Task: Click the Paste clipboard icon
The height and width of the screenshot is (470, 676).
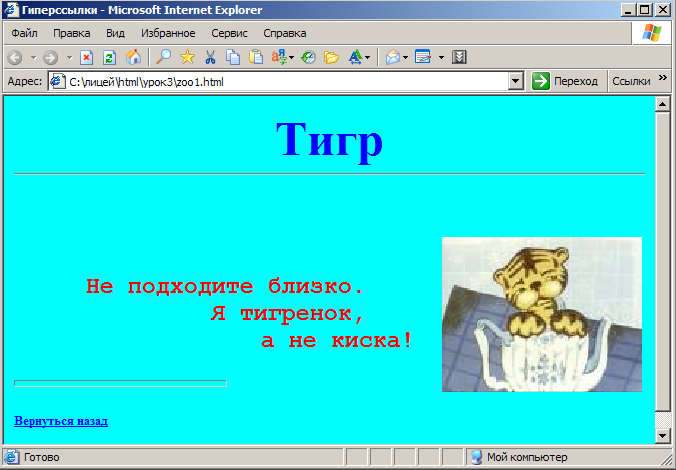Action: (x=256, y=57)
